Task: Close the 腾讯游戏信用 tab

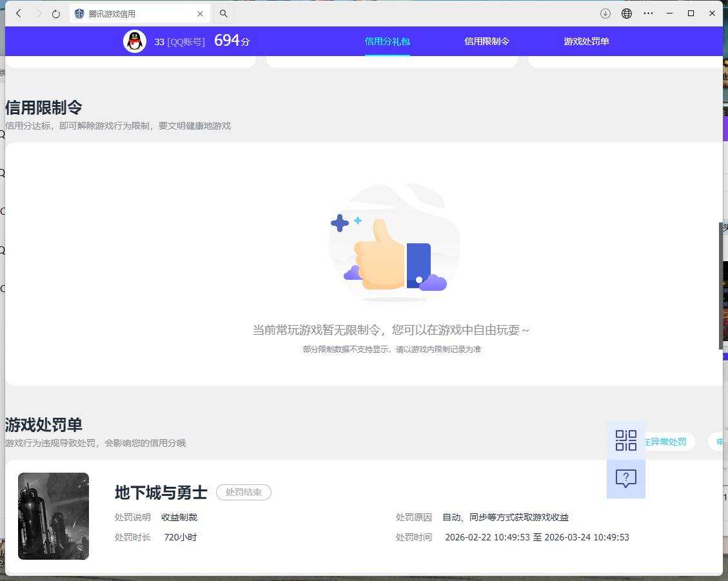Action: tap(200, 14)
